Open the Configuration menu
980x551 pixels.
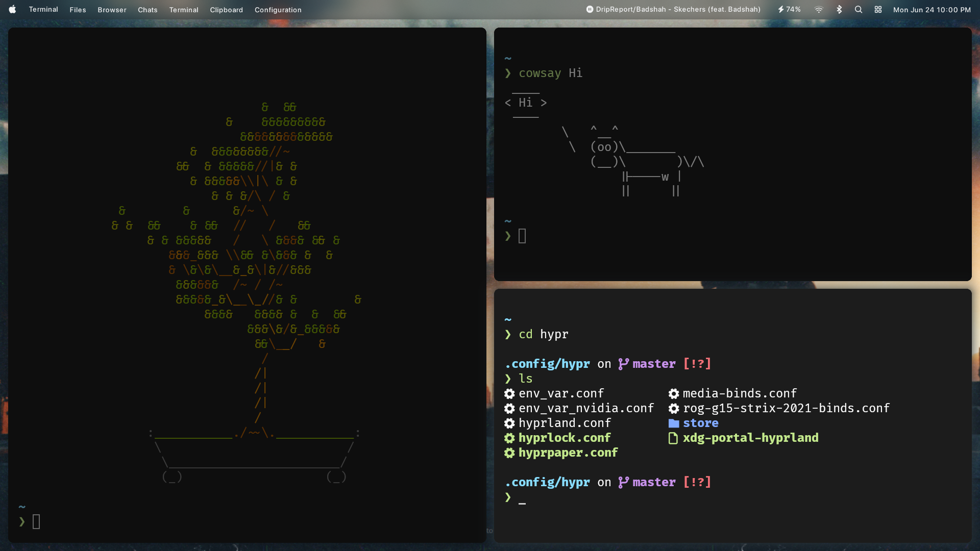278,10
